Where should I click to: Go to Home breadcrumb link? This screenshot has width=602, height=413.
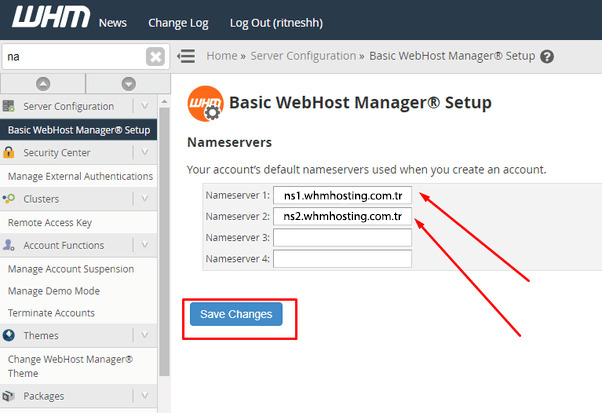pos(222,56)
